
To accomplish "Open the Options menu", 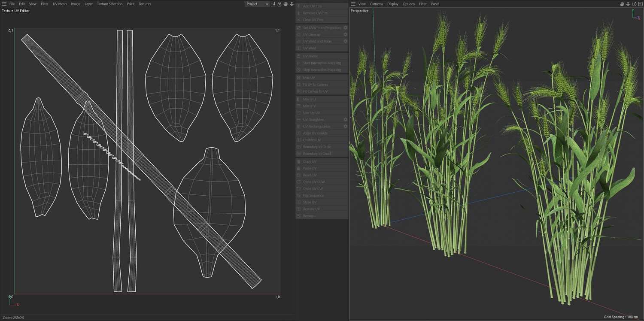I will pos(409,4).
